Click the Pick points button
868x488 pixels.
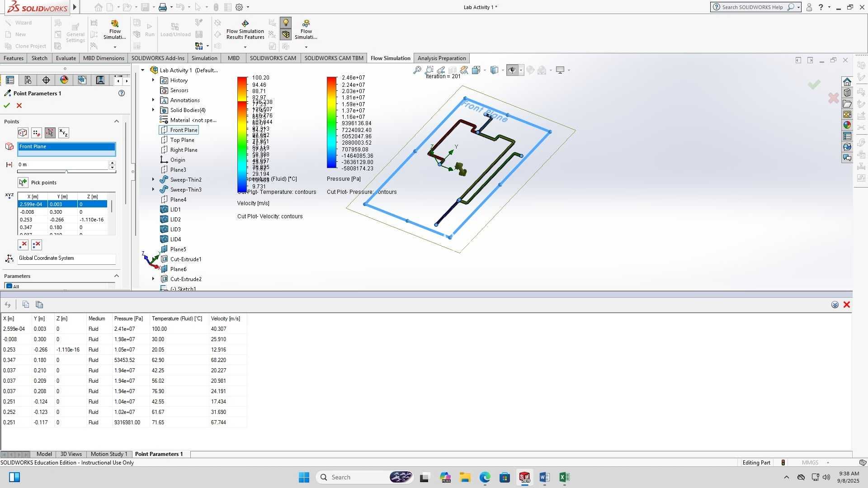pos(23,183)
